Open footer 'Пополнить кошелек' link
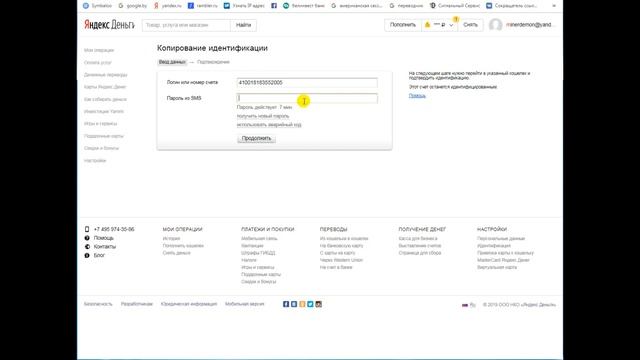Viewport: 640px width, 360px height. [183, 246]
